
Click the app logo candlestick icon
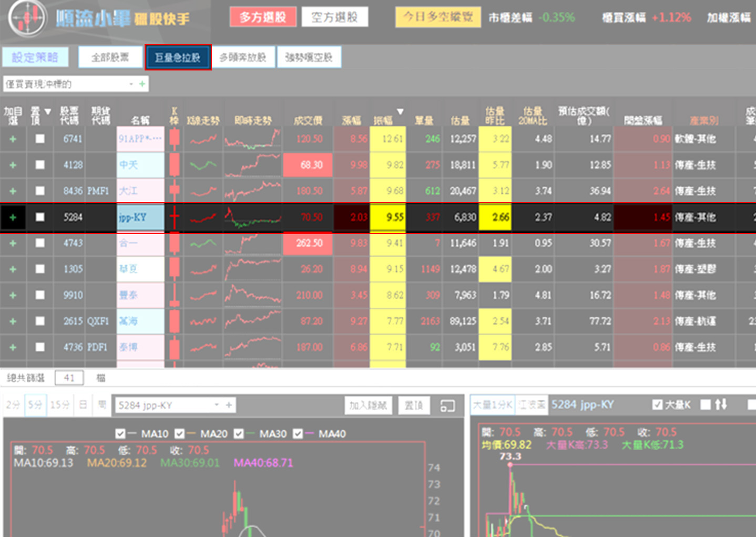(x=28, y=18)
